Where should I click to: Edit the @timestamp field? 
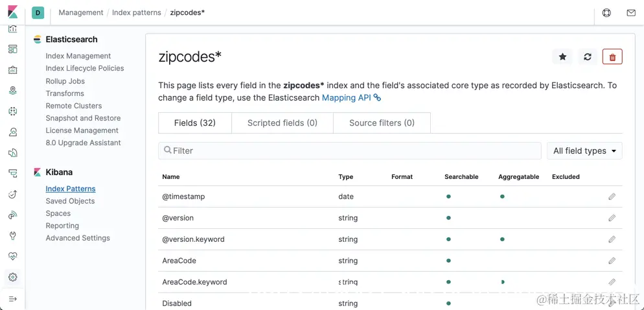tap(612, 197)
